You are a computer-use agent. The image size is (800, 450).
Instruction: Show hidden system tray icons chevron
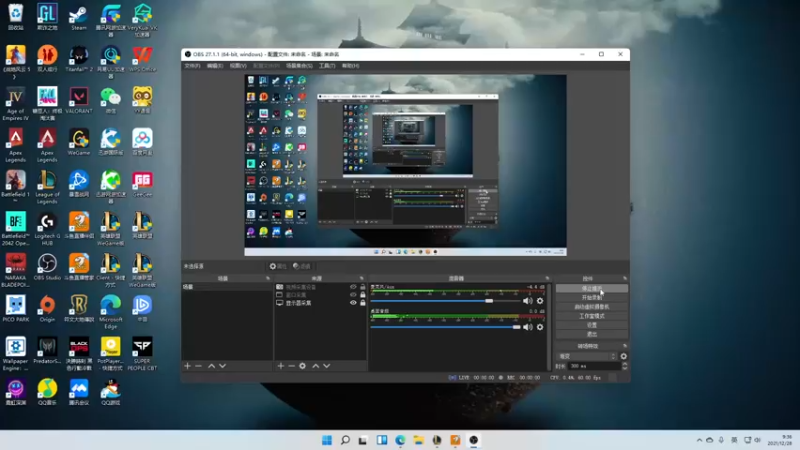pos(699,440)
